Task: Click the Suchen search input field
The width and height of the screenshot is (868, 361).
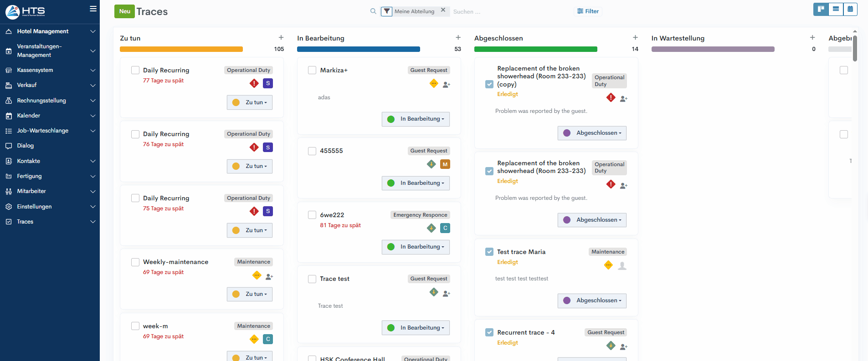Action: [x=501, y=11]
